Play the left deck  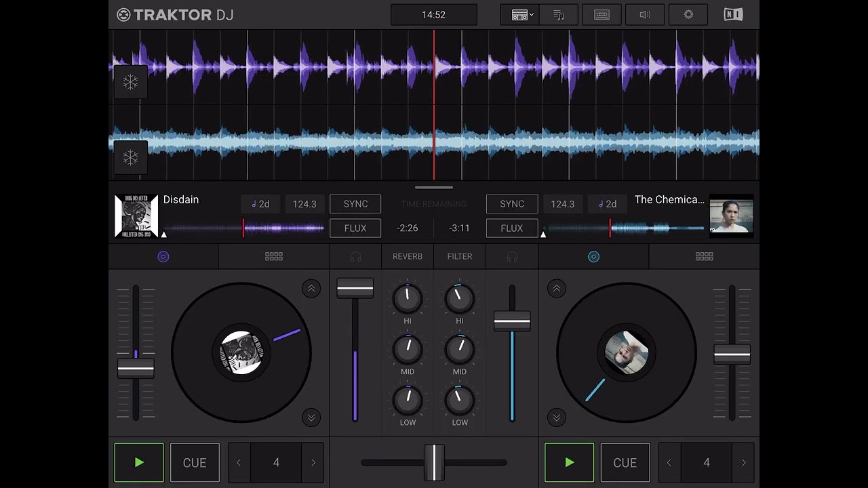click(x=139, y=462)
